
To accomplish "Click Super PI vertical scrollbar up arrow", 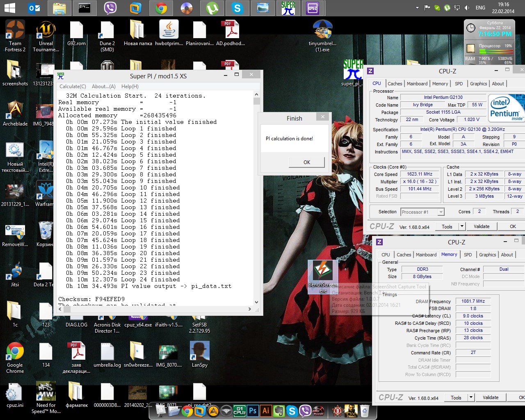I will (257, 94).
